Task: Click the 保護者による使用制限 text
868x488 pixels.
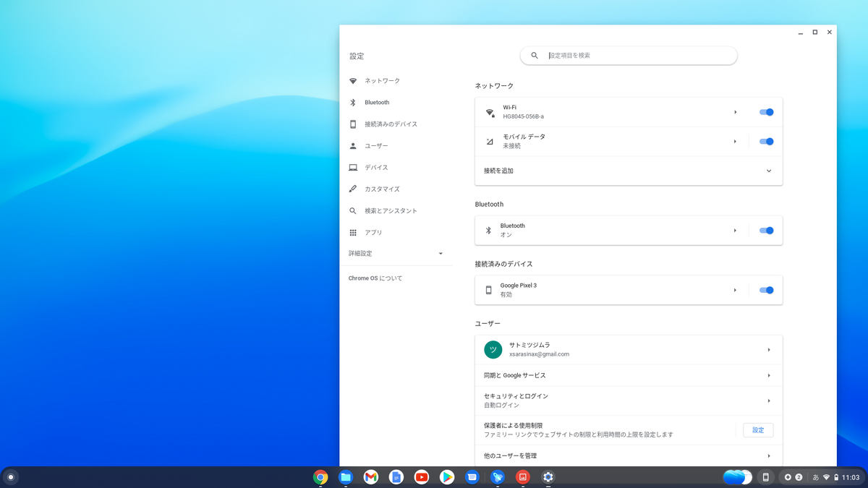Action: pos(513,426)
